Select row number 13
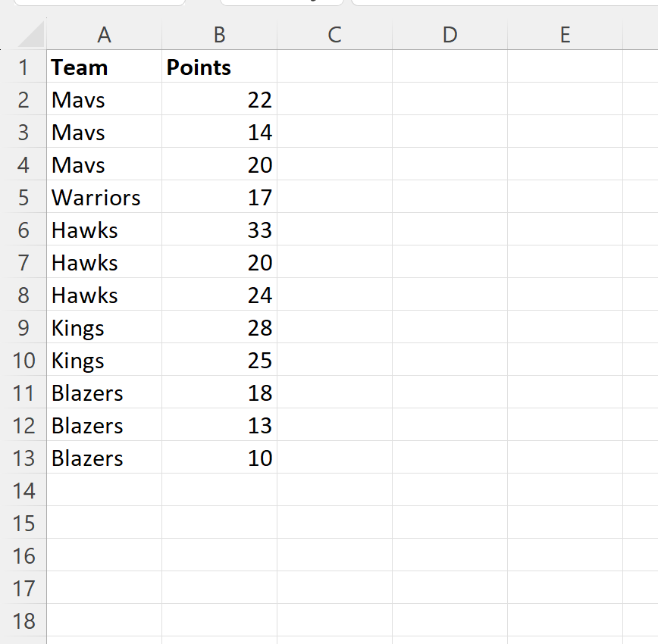 pos(23,458)
